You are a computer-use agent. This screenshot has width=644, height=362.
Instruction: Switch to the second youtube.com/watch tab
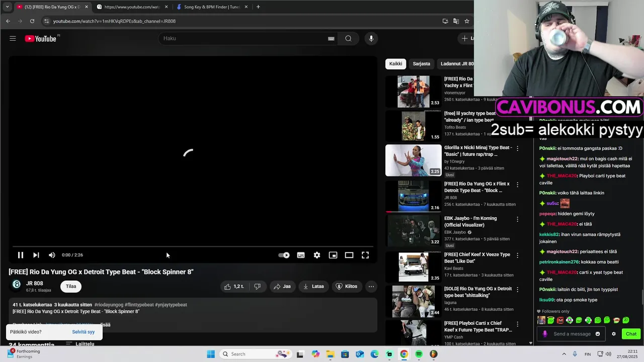coord(132,7)
